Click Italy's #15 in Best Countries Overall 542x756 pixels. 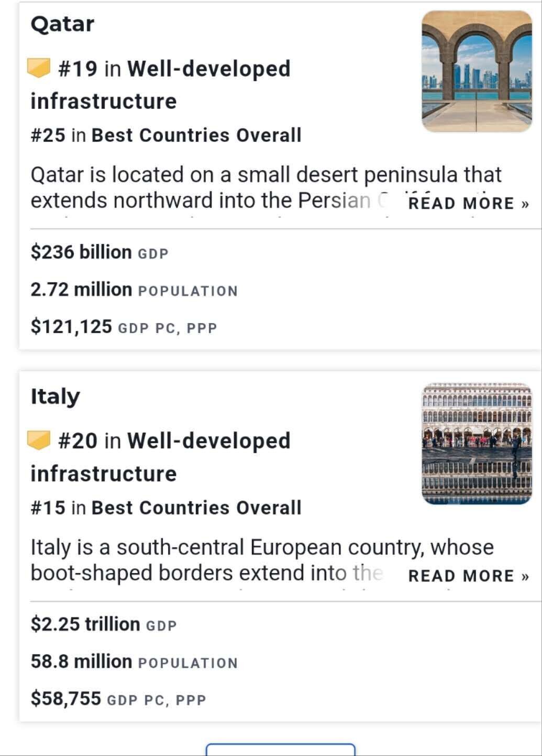click(165, 508)
